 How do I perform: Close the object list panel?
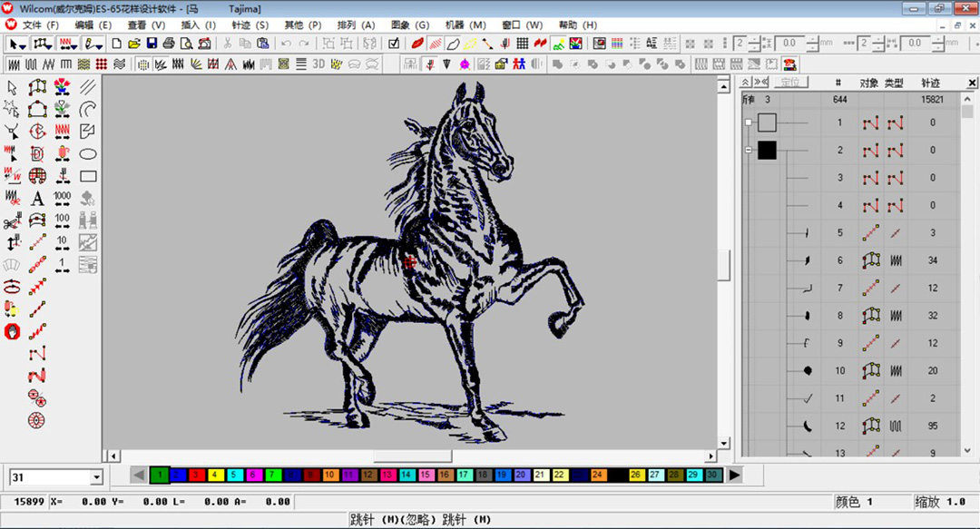coord(972,83)
